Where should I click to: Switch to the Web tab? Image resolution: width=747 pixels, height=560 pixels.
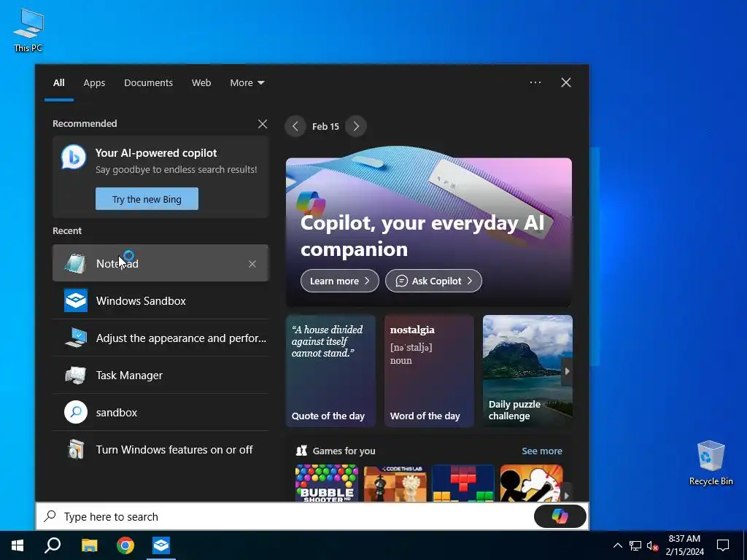201,82
